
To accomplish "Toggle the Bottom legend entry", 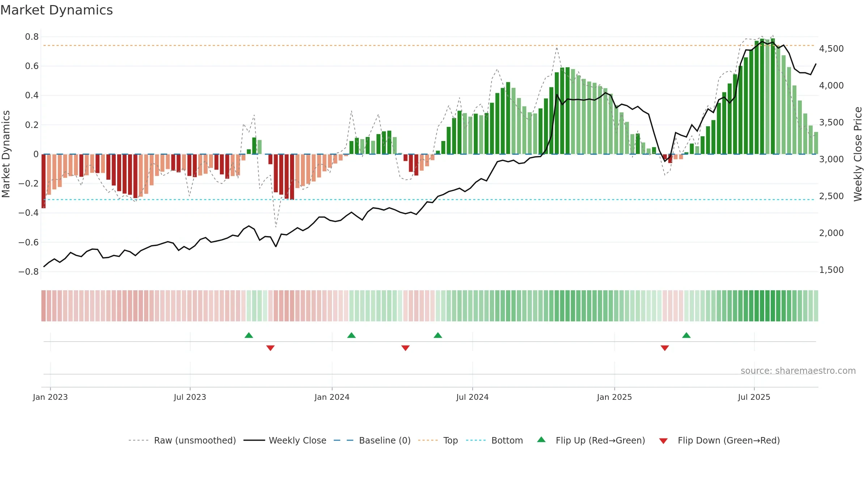I will pyautogui.click(x=494, y=440).
